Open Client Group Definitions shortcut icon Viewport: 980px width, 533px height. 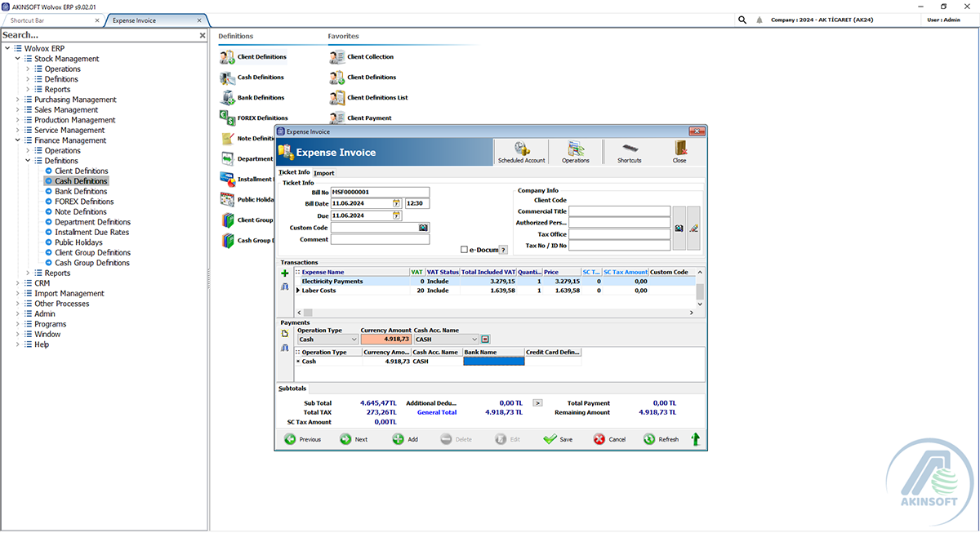228,220
